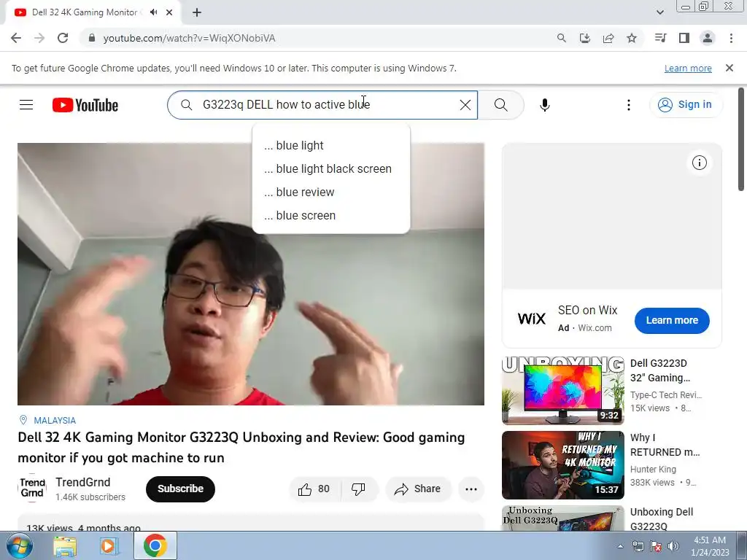
Task: Open Chrome zoom magnifier icon in address bar
Action: point(561,38)
